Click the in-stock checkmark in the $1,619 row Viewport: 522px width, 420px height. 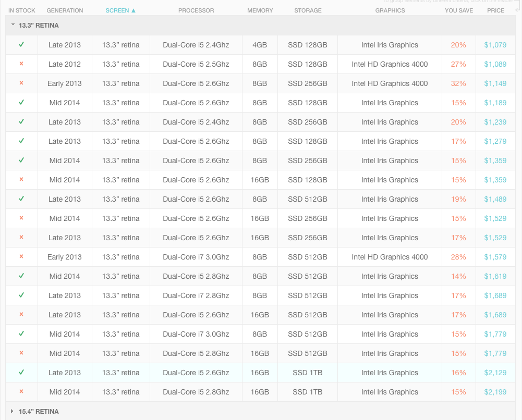click(21, 276)
